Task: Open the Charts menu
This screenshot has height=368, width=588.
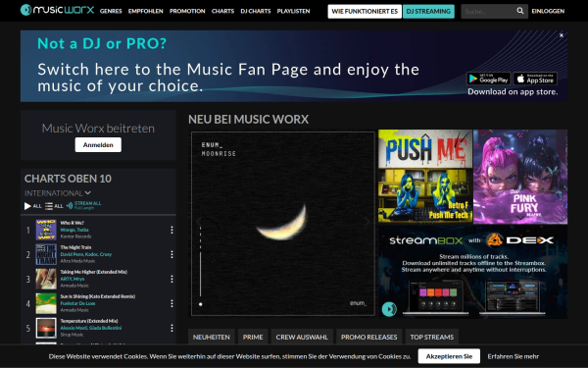Action: coord(222,11)
